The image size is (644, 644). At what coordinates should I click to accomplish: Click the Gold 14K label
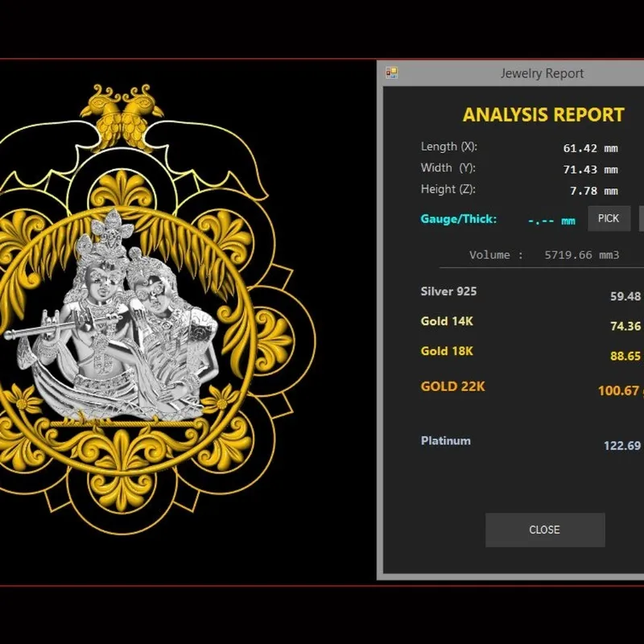pyautogui.click(x=447, y=321)
